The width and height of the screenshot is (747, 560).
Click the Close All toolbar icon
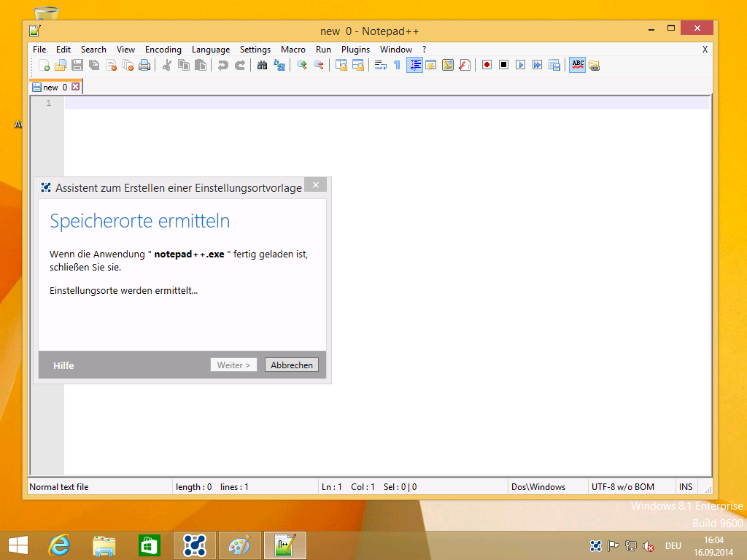(x=128, y=65)
